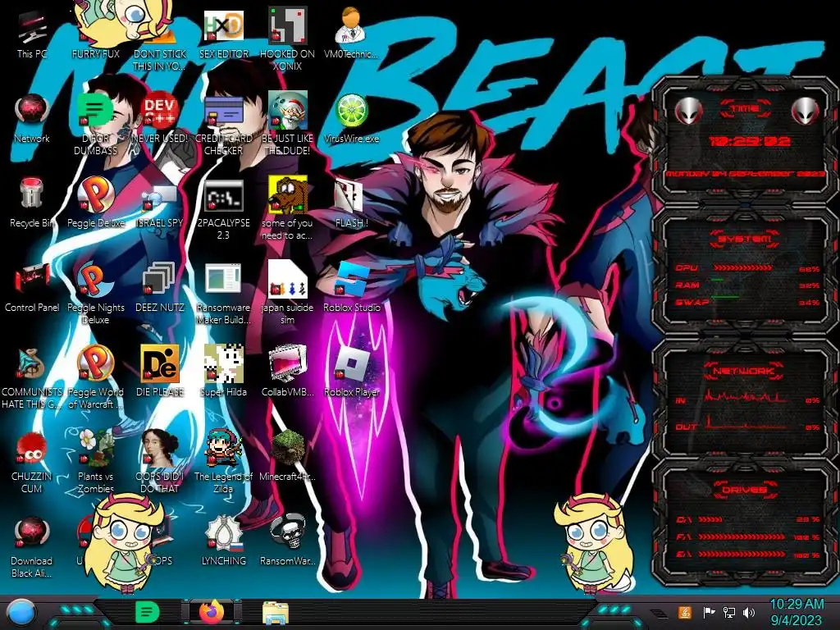The width and height of the screenshot is (840, 630).
Task: Open network status tray icon
Action: pos(729,612)
